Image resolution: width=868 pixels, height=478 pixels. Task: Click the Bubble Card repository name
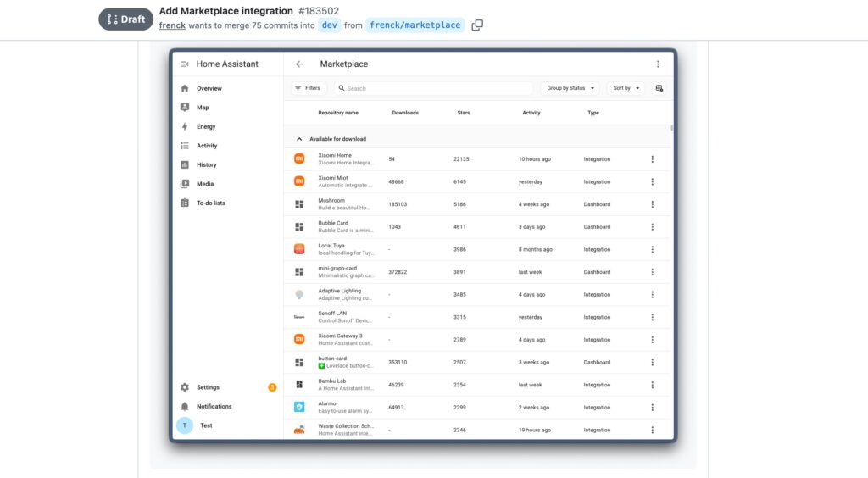(x=333, y=223)
